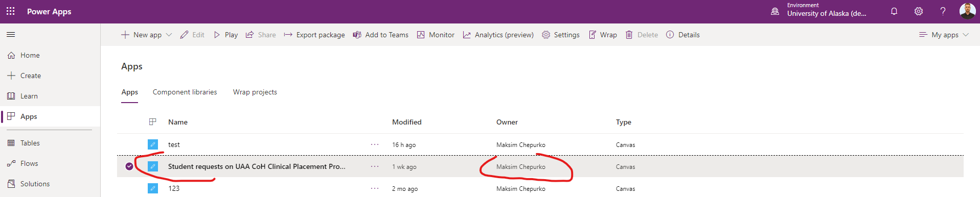Deselect the checkmark on Student requests row
Screen dimensions: 980x197
tap(129, 166)
